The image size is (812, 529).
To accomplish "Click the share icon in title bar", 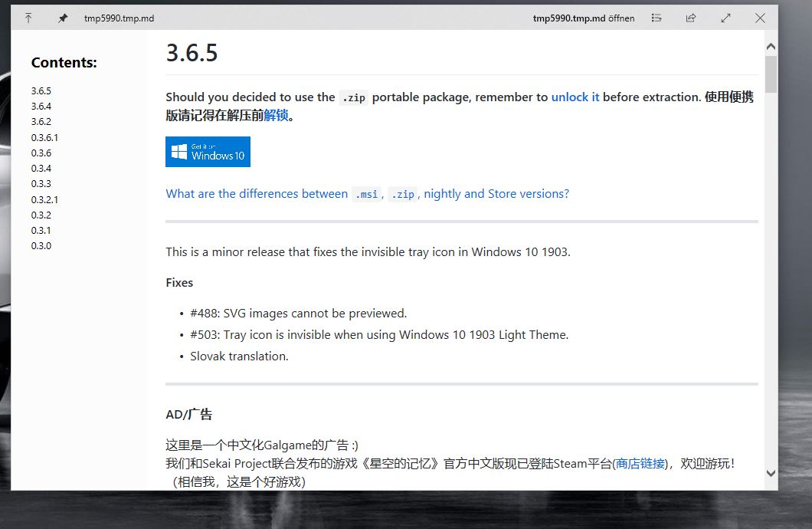I will pyautogui.click(x=691, y=18).
